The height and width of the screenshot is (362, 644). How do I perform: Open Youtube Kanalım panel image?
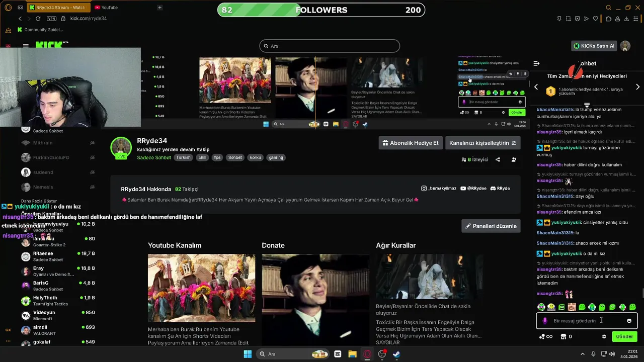(201, 288)
